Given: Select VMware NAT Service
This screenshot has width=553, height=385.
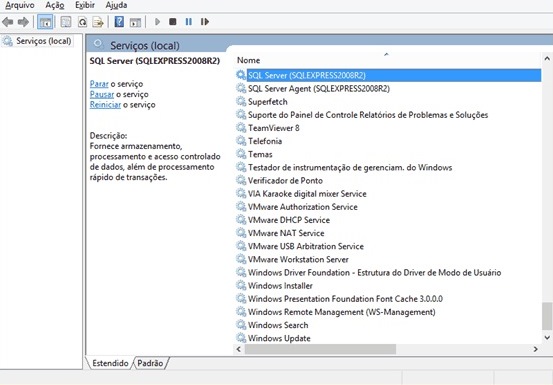Looking at the screenshot, I should coord(388,233).
